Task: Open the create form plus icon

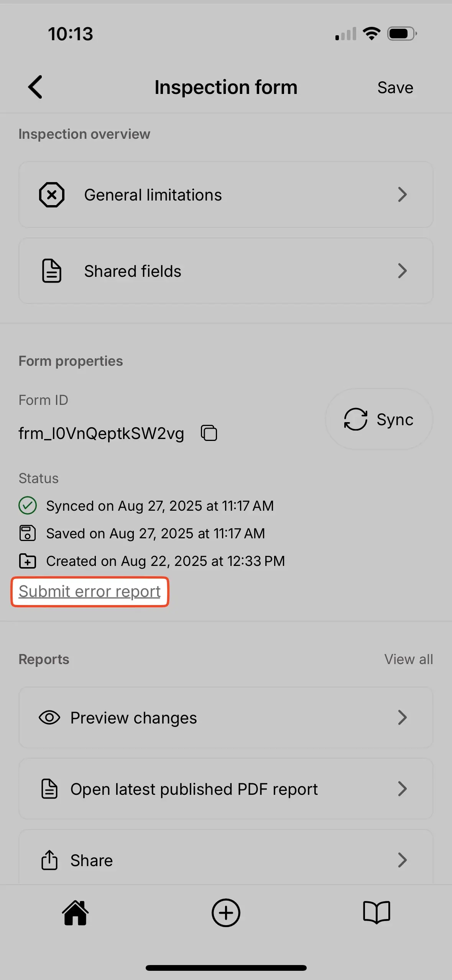Action: 226,912
